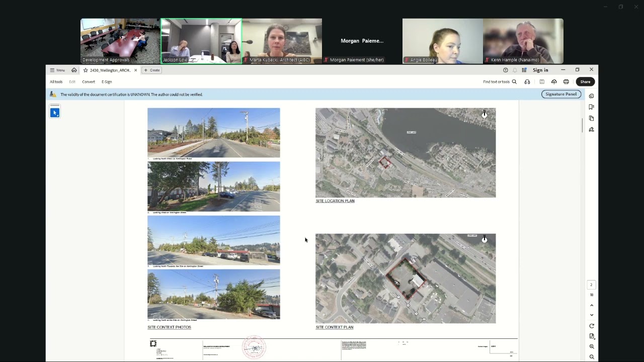Click the first street photo, looking north-west
This screenshot has height=362, width=644.
pyautogui.click(x=214, y=133)
